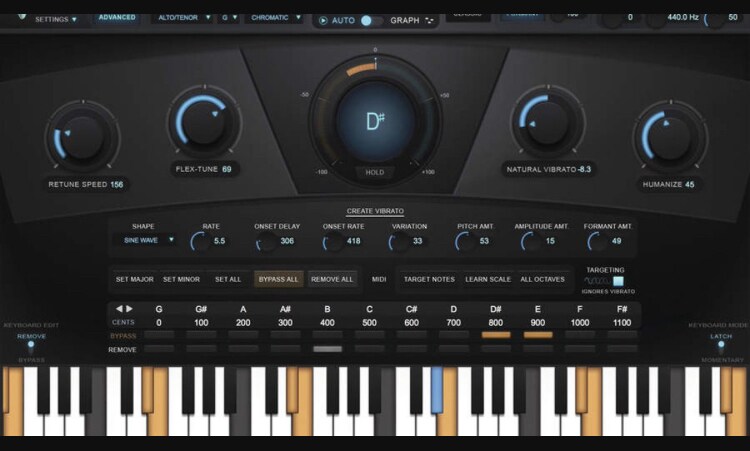
Task: Open the Settings dropdown
Action: pos(56,20)
